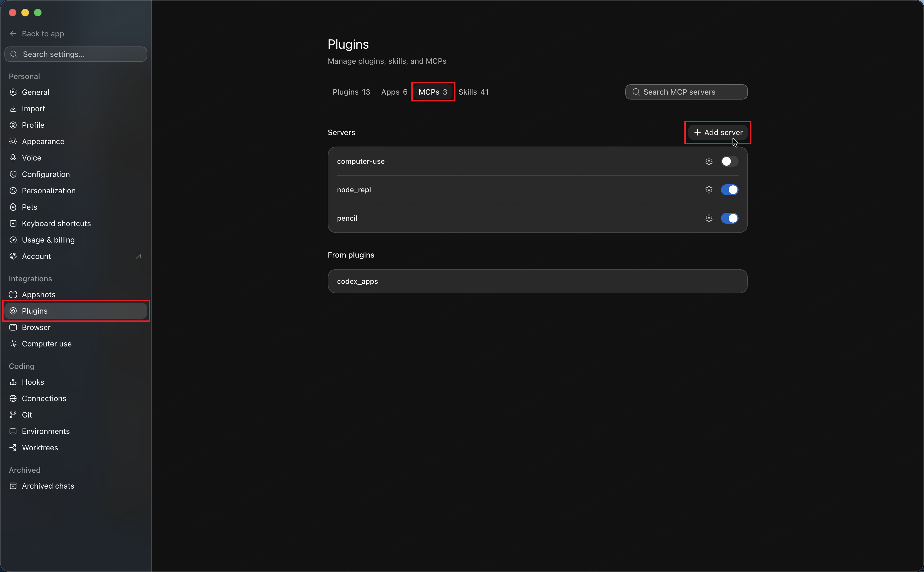The image size is (924, 572).
Task: Click the magnifier icon in Search MCP servers
Action: pyautogui.click(x=636, y=92)
